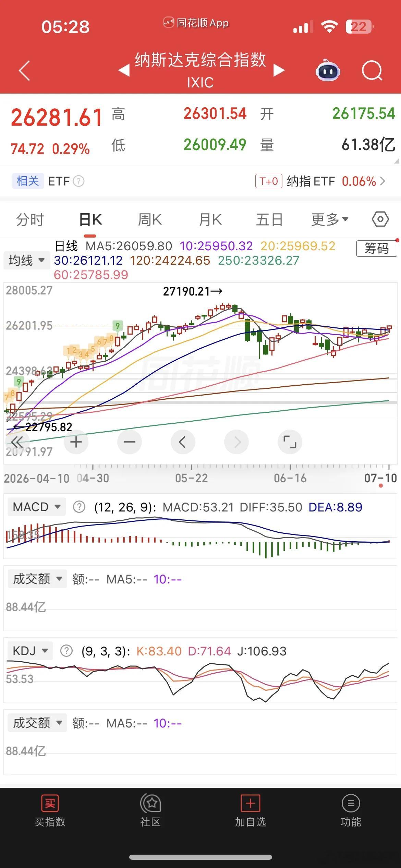Click the chart zoom-in plus button

pos(76,442)
